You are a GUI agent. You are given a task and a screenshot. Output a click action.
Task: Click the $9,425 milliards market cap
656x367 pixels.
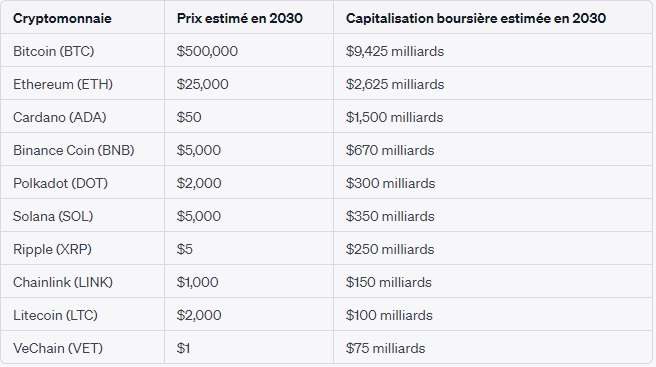[x=395, y=51]
